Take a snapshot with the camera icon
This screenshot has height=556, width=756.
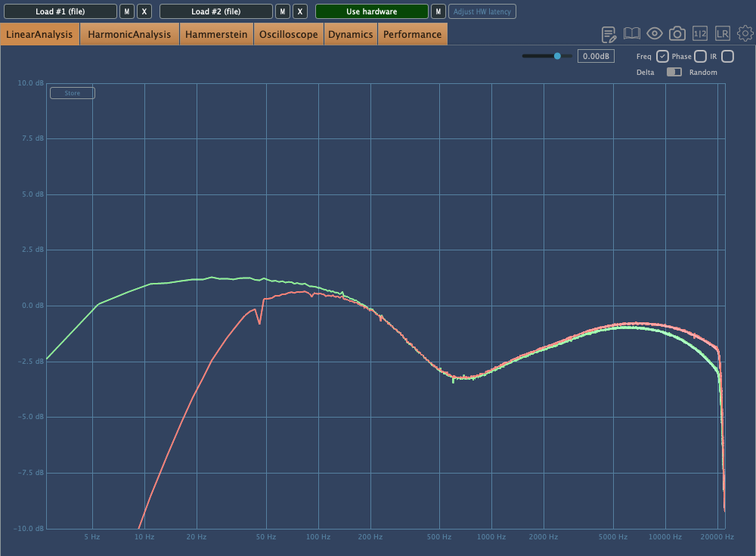[x=677, y=34]
